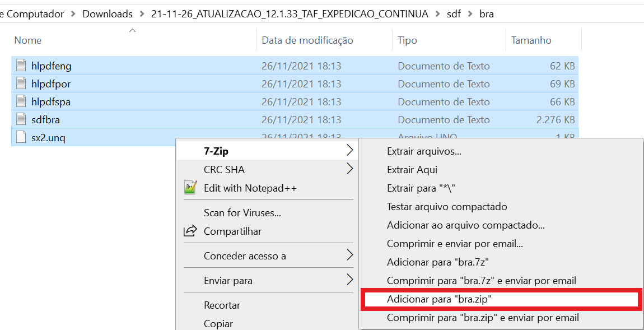This screenshot has height=330, width=644.
Task: Click the bra folder breadcrumb
Action: 487,14
